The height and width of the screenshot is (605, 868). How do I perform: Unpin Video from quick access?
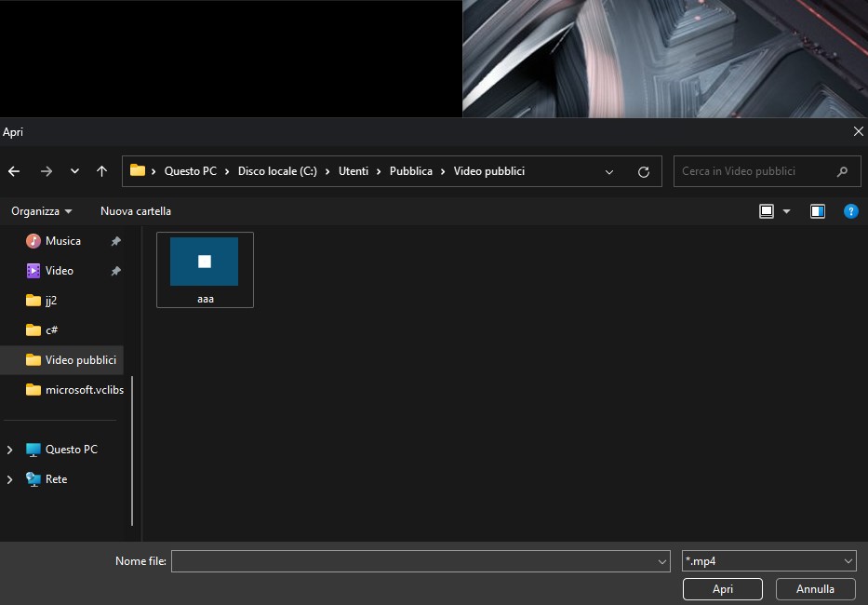coord(115,271)
